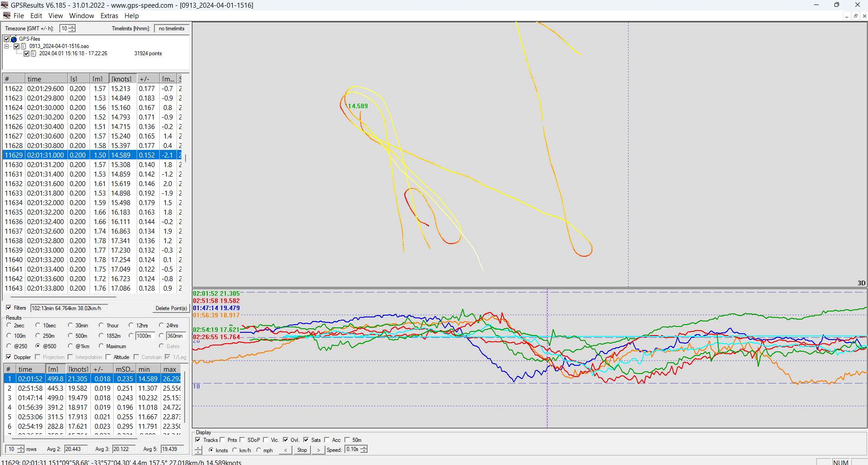Click the results table horizontal scrollbar
Screen dimensions: 868x465
click(72, 438)
